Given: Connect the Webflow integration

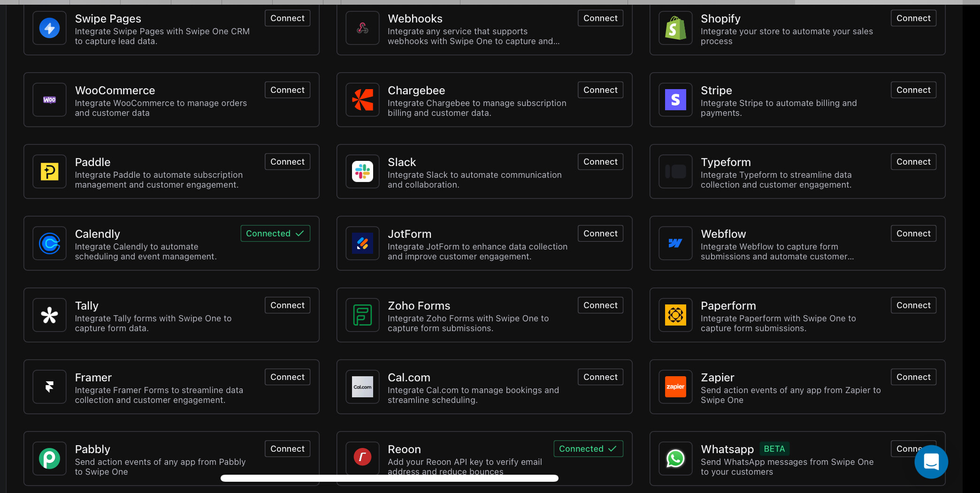Looking at the screenshot, I should (913, 234).
